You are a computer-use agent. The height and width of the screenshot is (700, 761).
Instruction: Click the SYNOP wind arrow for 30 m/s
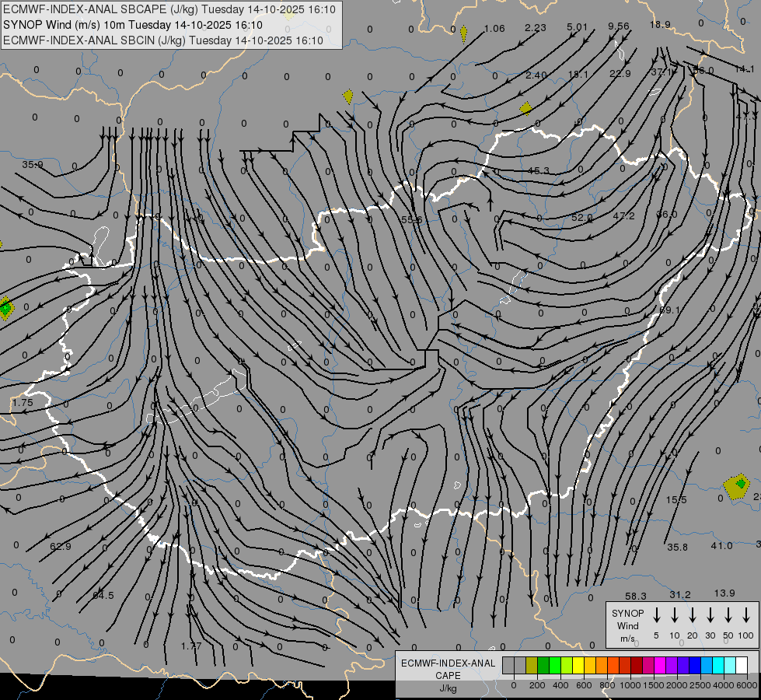[710, 615]
